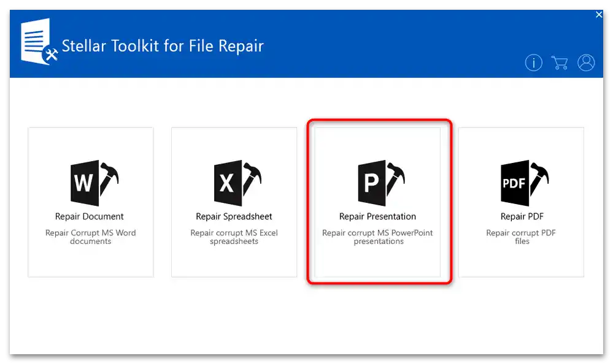Click the 'Repair corrupt MS Excel spreadsheets' text
Viewport: 613px width, 364px height.
coord(233,237)
